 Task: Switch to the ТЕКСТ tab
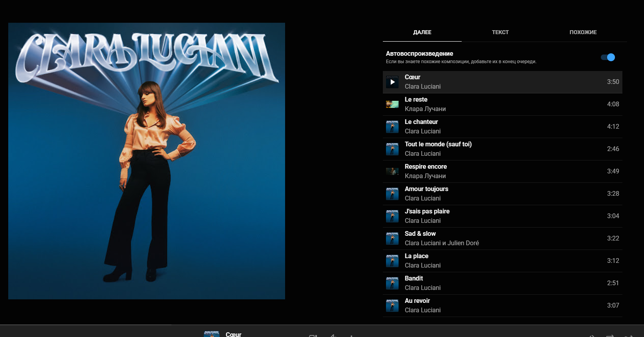(x=500, y=32)
